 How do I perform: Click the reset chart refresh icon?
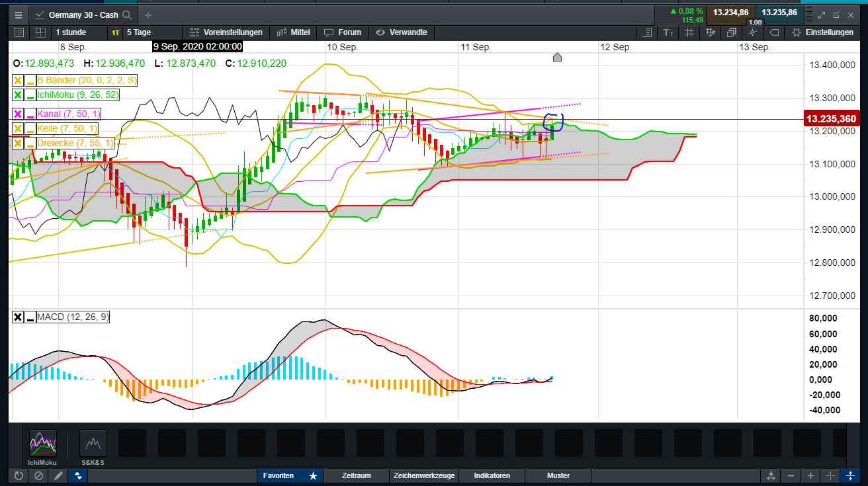(18, 475)
